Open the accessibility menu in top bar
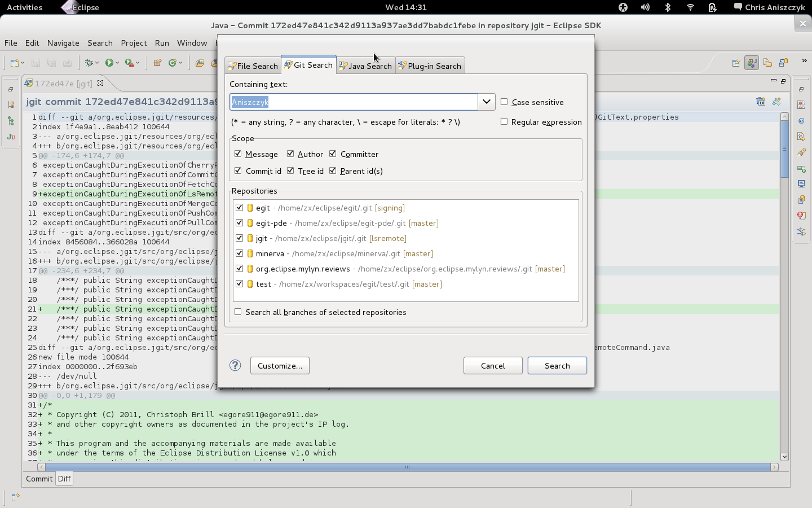The width and height of the screenshot is (812, 508). [623, 7]
